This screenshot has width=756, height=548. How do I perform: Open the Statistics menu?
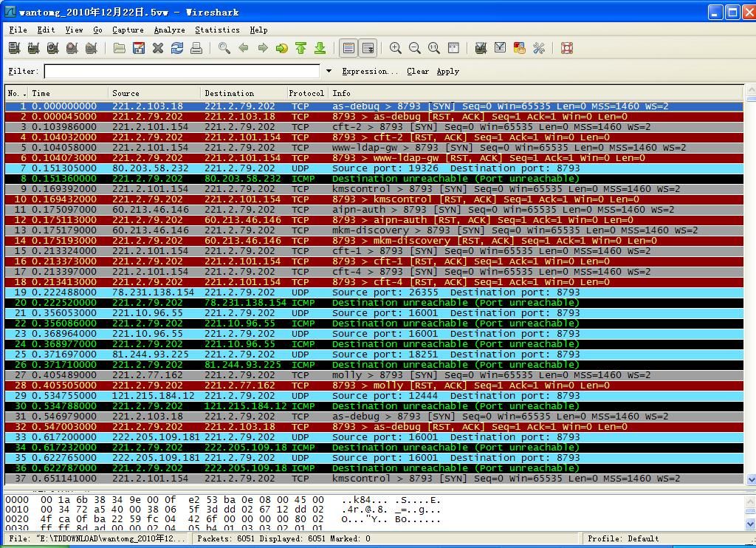tap(217, 30)
